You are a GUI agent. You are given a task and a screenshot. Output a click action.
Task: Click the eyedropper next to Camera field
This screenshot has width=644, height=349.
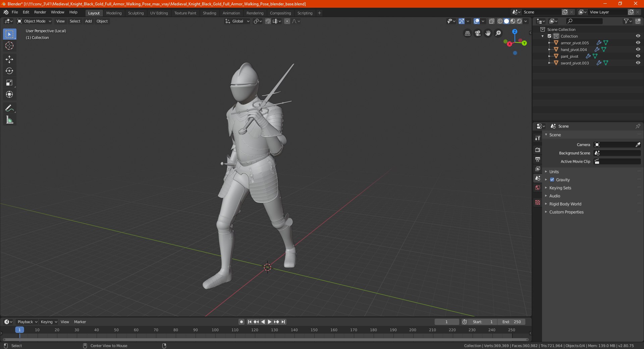pyautogui.click(x=638, y=145)
